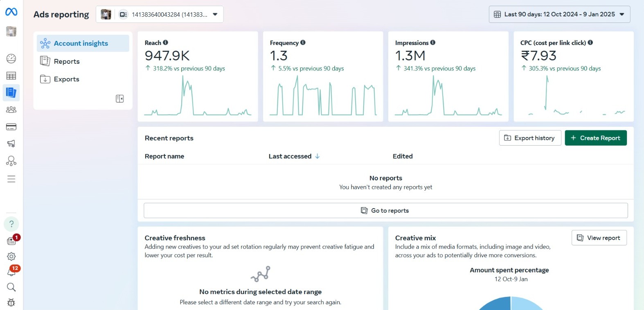Open notifications bell with badge 12

(x=12, y=271)
